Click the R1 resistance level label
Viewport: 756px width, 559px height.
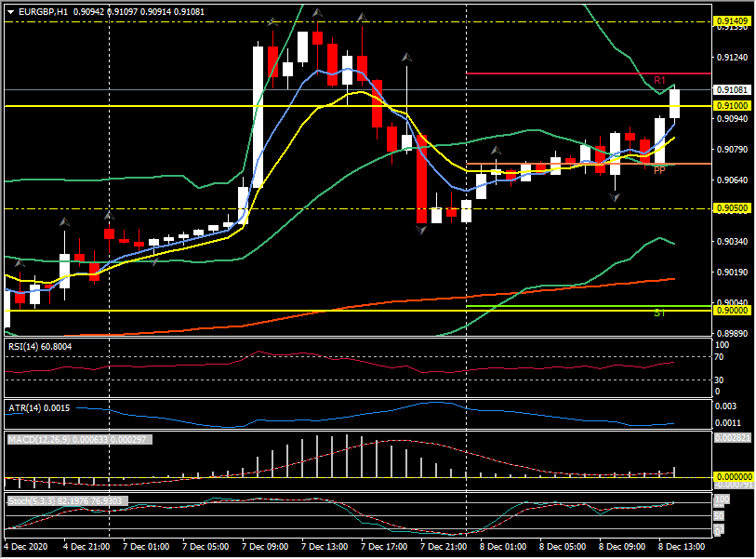click(658, 79)
